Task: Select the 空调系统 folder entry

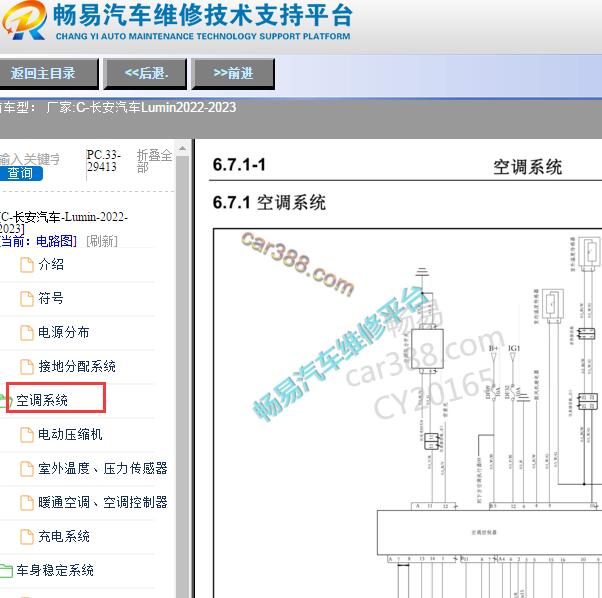Action: tap(42, 400)
